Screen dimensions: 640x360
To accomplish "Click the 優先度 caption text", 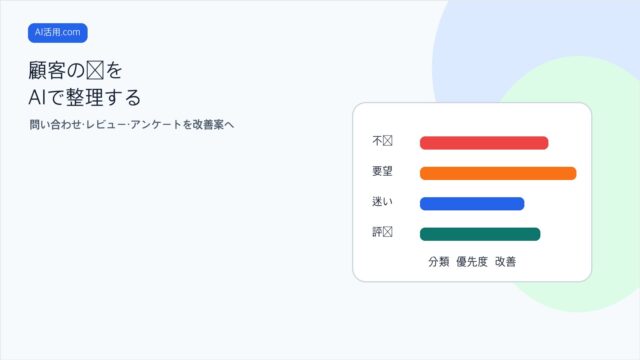I will click(472, 262).
